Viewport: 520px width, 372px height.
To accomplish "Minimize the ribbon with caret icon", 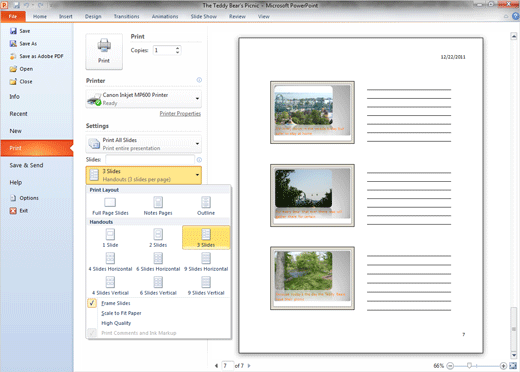I will tap(506, 16).
